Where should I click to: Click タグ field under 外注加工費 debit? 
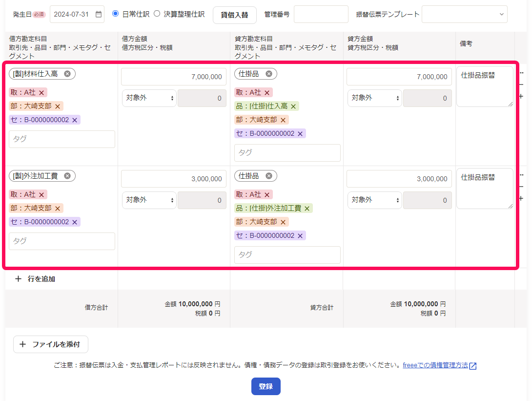(x=62, y=241)
